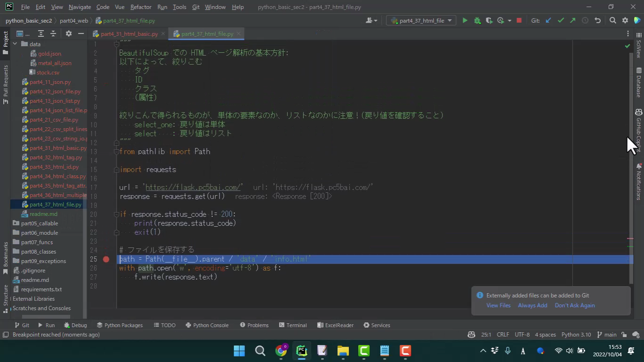Screen dimensions: 644x362
Task: Click the Git update project arrow
Action: tap(548, 20)
